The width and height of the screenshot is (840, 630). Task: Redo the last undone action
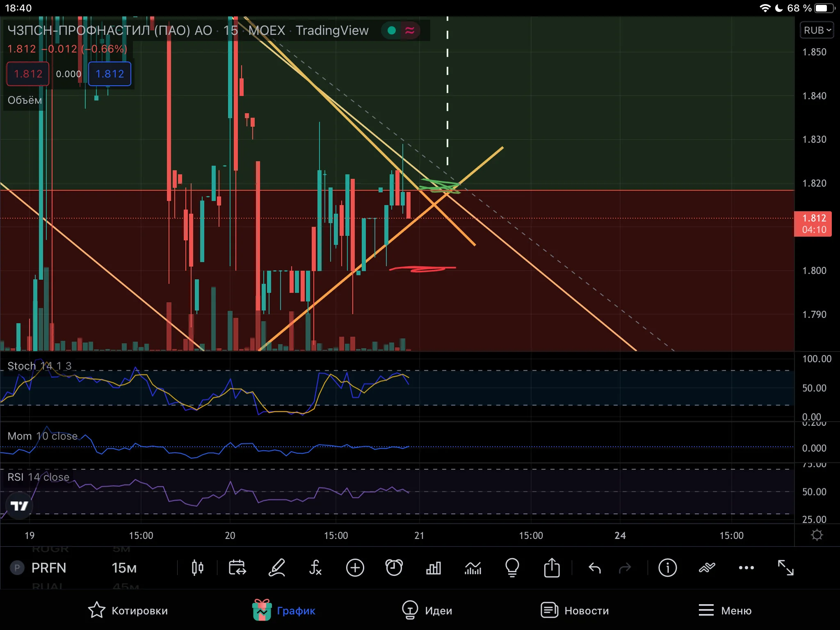coord(625,568)
